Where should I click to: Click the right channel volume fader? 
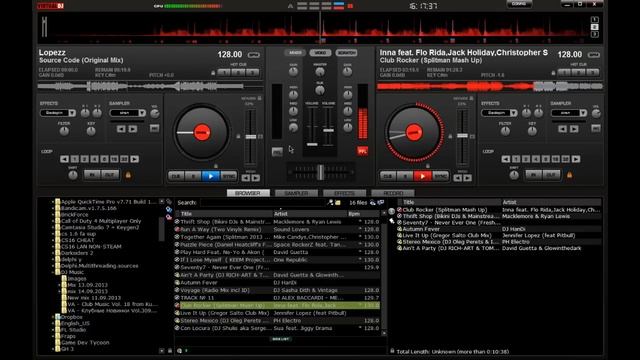(x=329, y=130)
